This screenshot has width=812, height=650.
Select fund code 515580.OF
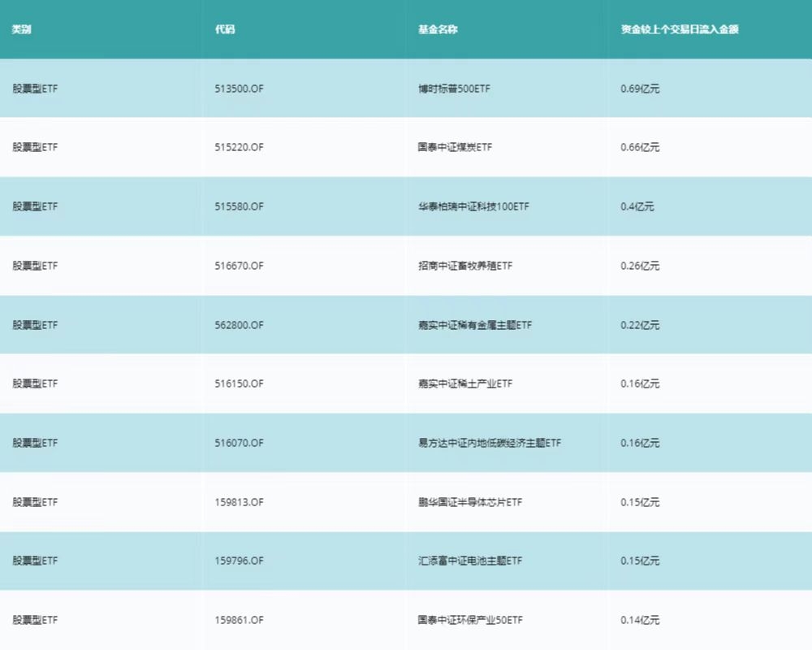tap(240, 206)
